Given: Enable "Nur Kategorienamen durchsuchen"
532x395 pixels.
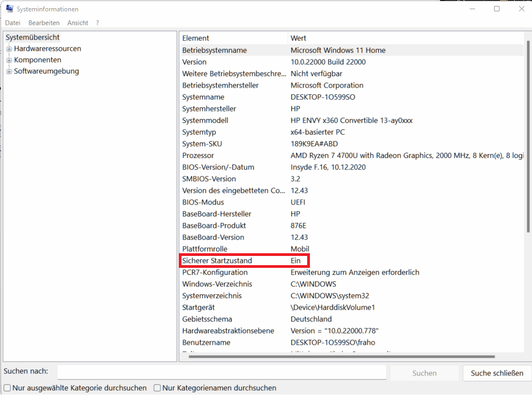Looking at the screenshot, I should coord(157,388).
